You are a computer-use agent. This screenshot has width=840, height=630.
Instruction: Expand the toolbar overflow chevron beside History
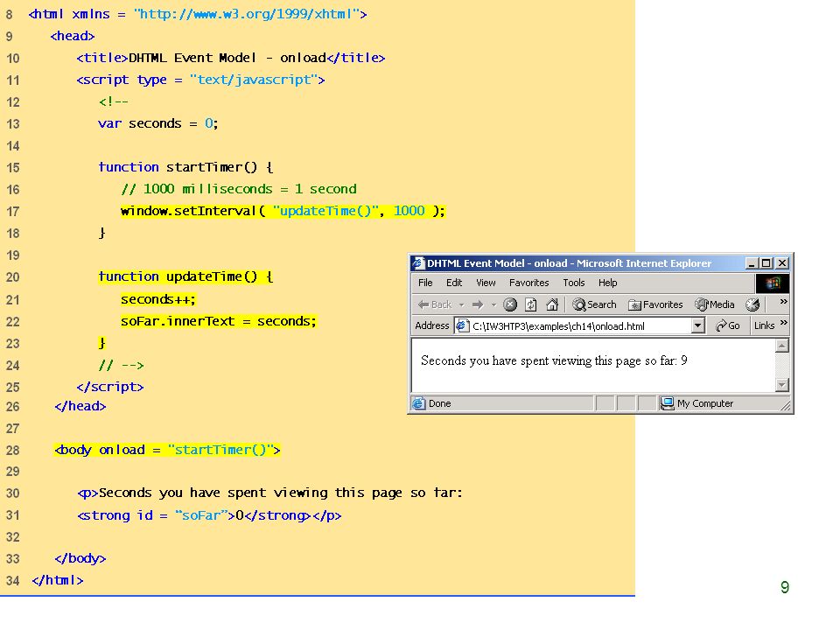[783, 302]
